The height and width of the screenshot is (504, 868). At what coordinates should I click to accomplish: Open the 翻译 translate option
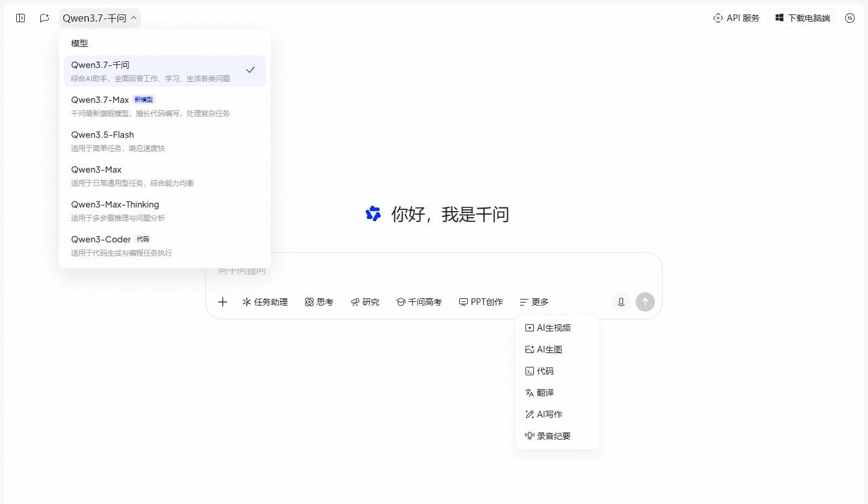click(x=557, y=393)
